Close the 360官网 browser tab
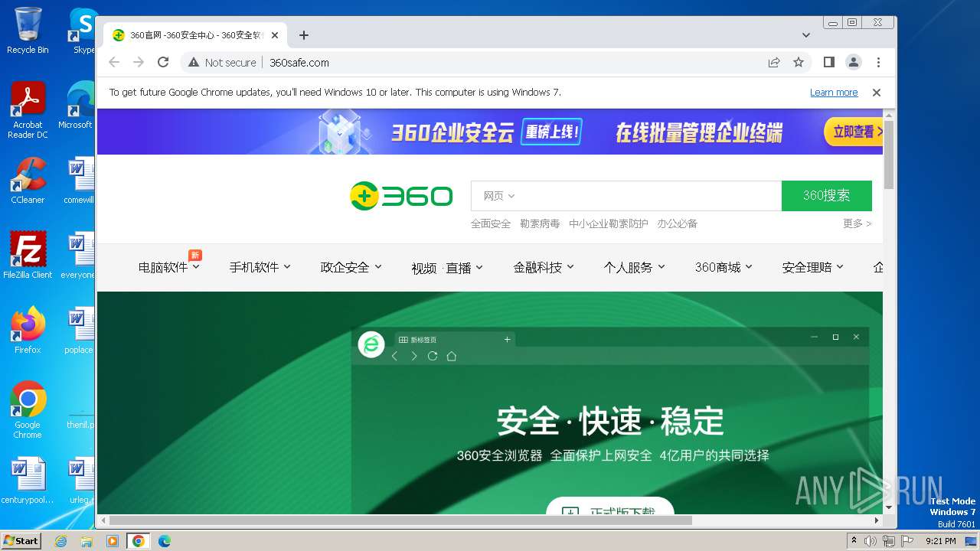 point(275,35)
